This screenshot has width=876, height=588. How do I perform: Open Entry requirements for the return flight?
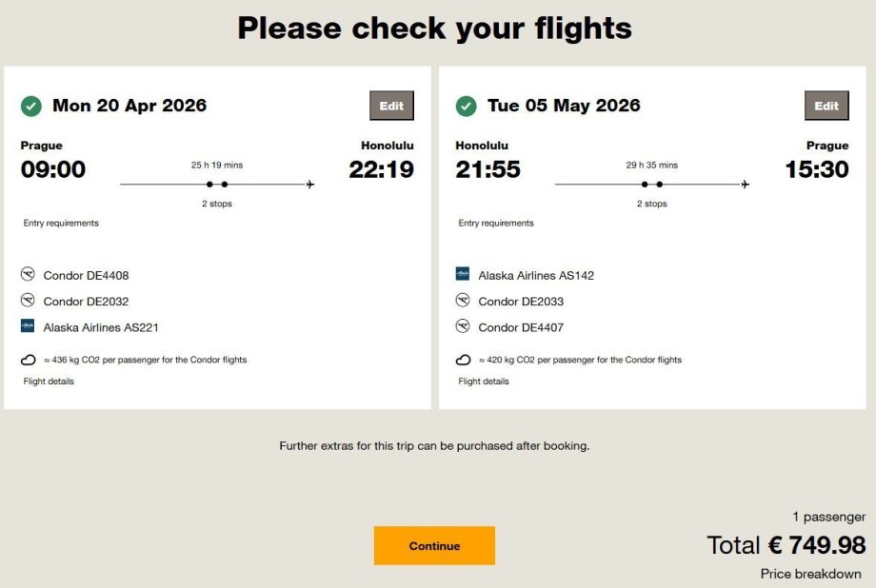point(496,224)
